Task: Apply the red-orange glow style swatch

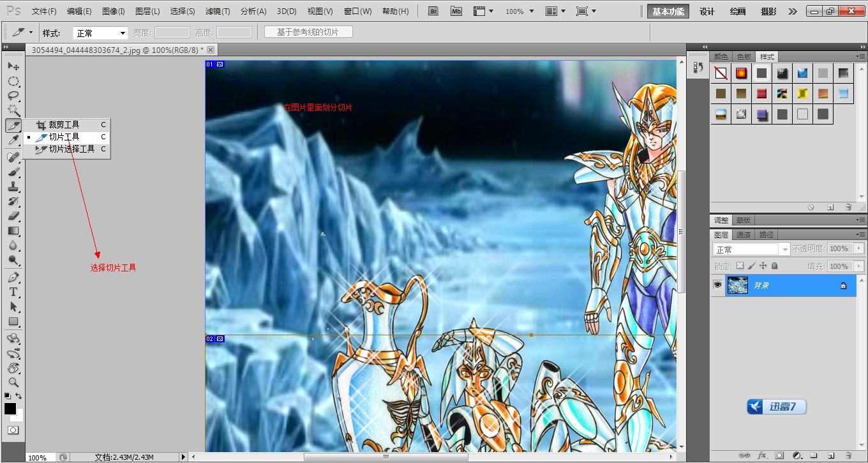Action: (x=741, y=73)
